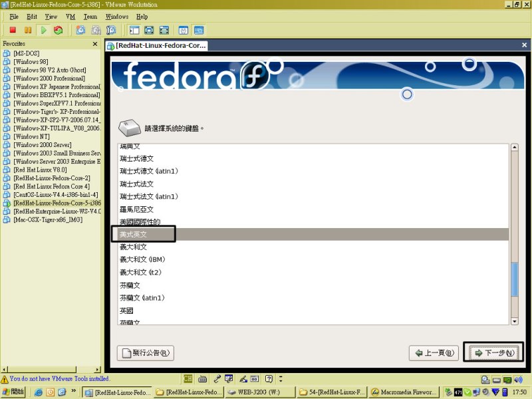The width and height of the screenshot is (532, 399).
Task: Click the 下一步(N) next button
Action: (493, 353)
